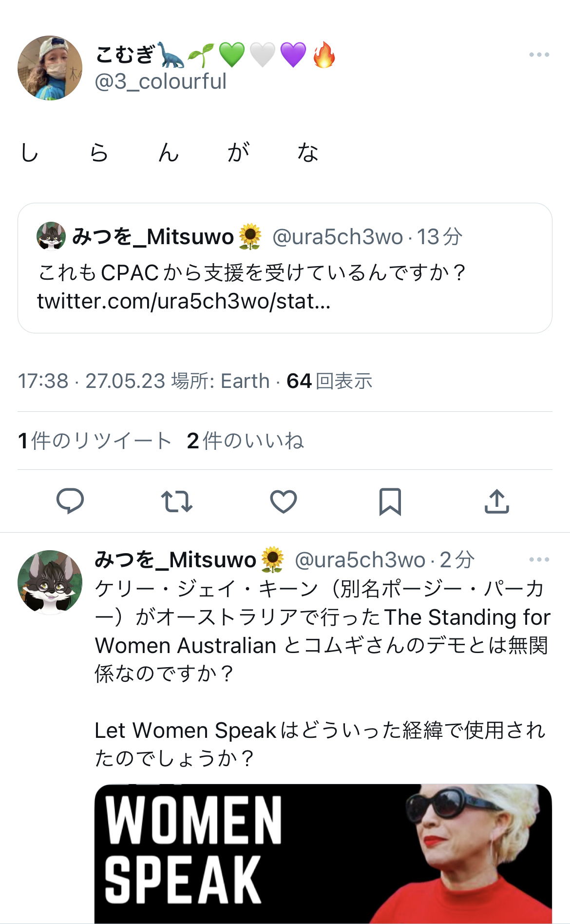Open the 64 回表示 view count
The height and width of the screenshot is (924, 570).
(329, 381)
